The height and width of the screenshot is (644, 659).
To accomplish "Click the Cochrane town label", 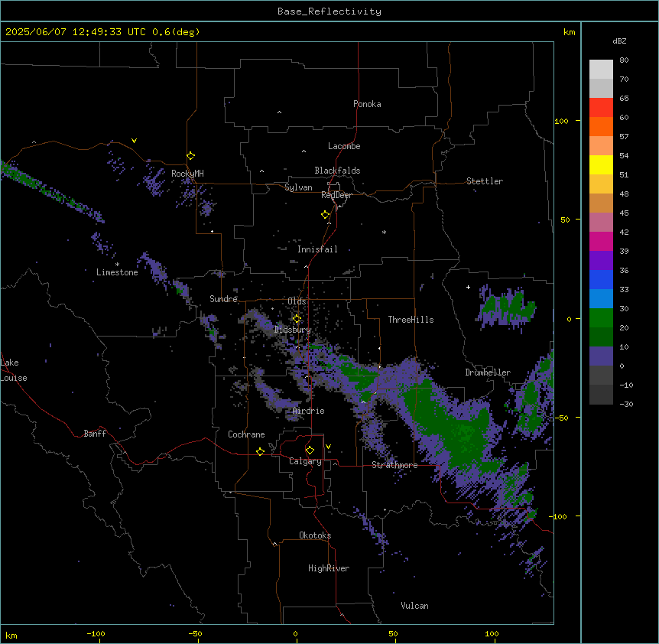I will pyautogui.click(x=246, y=434).
